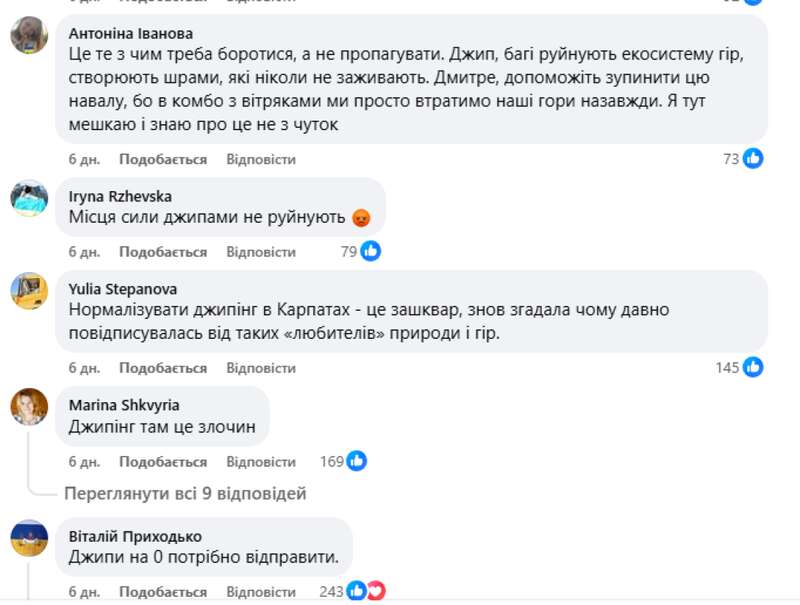Click Iryna Rzhevska's avatar
Screen dimensions: 800x605
coord(27,197)
